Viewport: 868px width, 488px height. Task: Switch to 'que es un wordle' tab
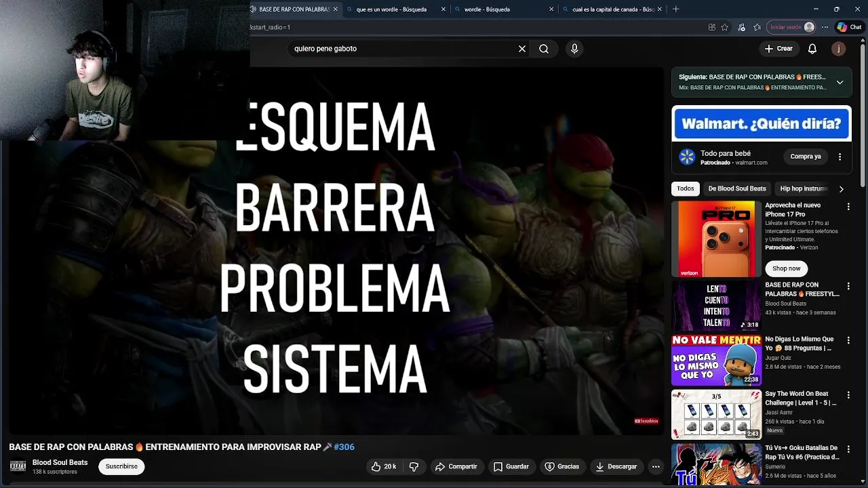click(396, 9)
